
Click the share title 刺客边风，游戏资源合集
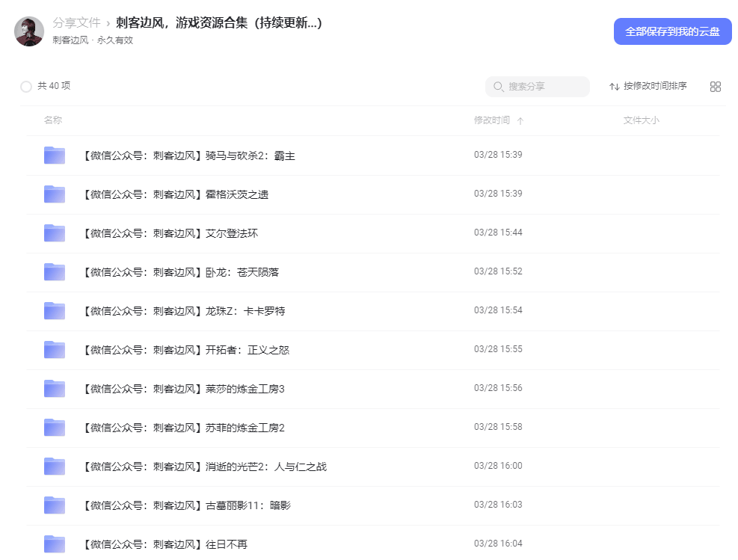coord(219,22)
